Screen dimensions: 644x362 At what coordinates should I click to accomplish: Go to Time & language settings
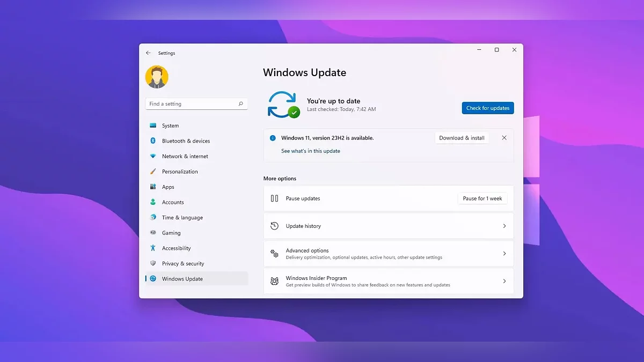[196, 218]
